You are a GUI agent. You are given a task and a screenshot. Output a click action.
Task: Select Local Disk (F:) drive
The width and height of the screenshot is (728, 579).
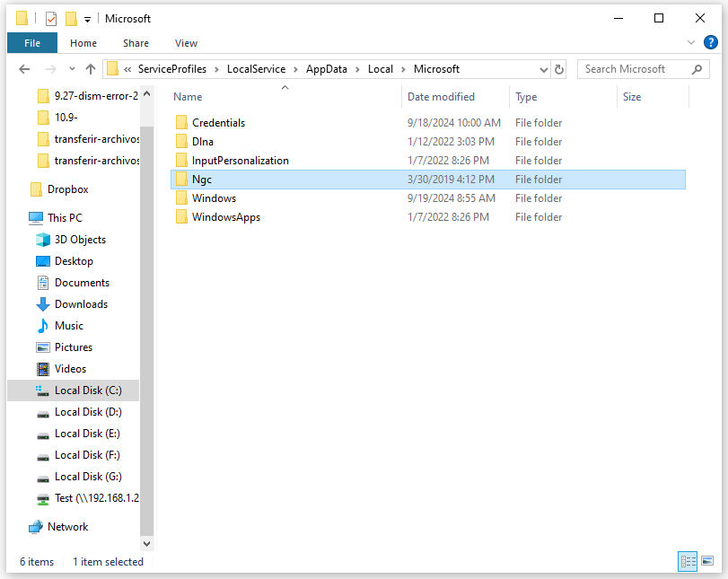(x=78, y=455)
